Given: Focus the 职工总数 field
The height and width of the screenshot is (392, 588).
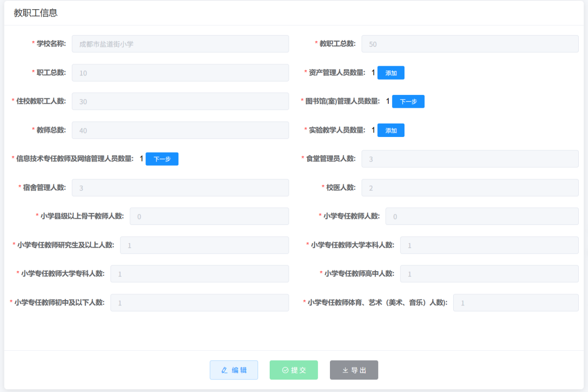Looking at the screenshot, I should [180, 73].
